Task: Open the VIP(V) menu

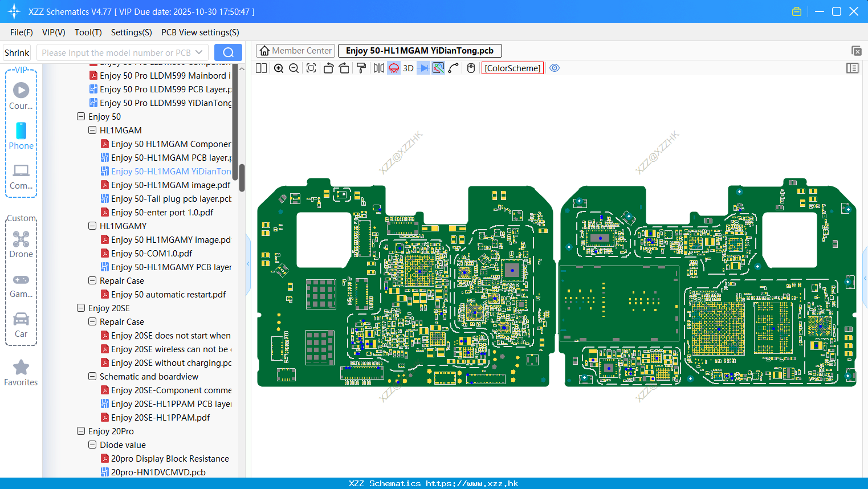Action: (54, 32)
